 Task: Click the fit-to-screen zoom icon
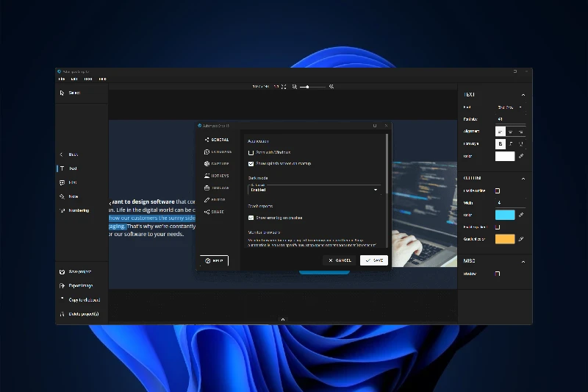[x=284, y=87]
